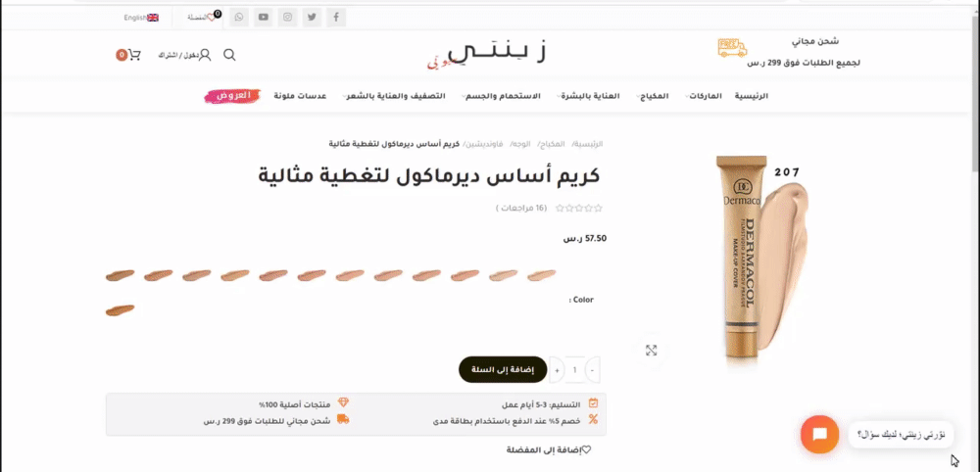Open the عدسات ملونة menu item
This screenshot has width=980, height=472.
click(x=300, y=96)
